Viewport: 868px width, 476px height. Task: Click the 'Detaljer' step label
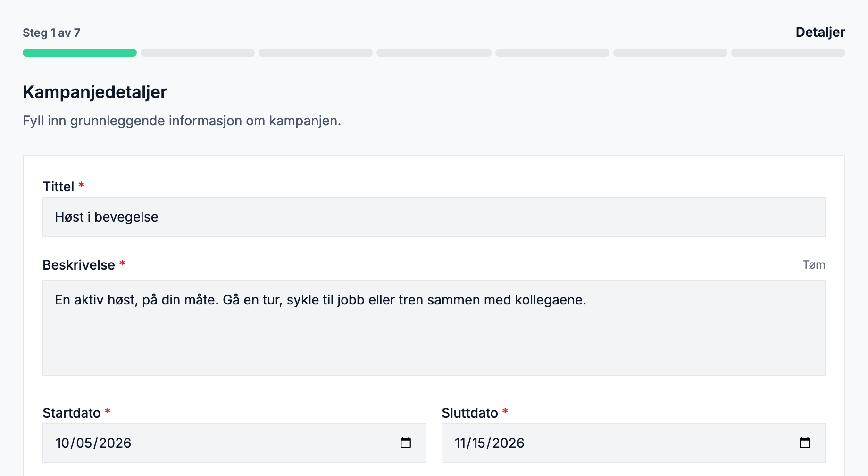(820, 32)
